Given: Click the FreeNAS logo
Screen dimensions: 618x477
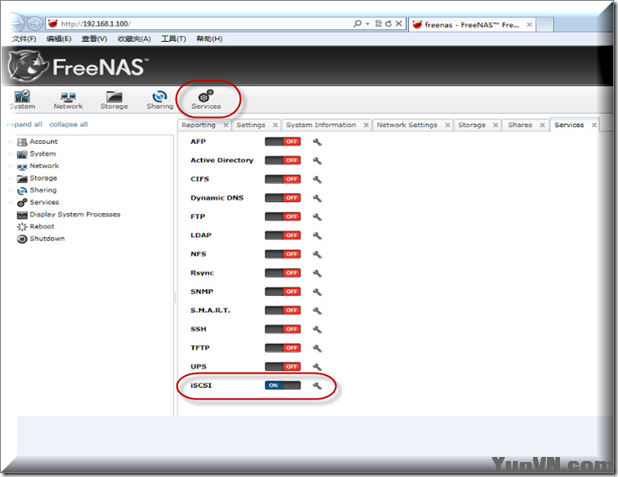Looking at the screenshot, I should pyautogui.click(x=77, y=66).
